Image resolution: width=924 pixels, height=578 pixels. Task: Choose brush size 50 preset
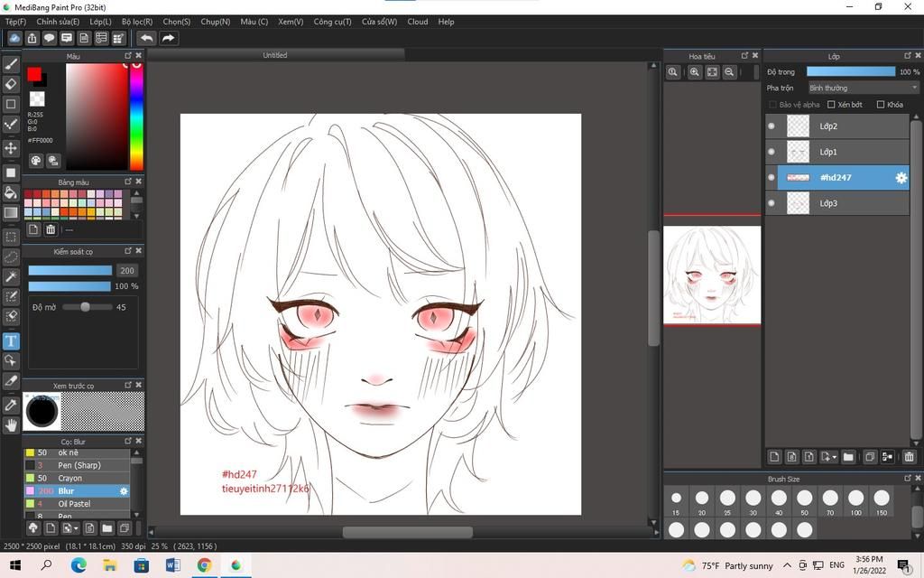(804, 502)
